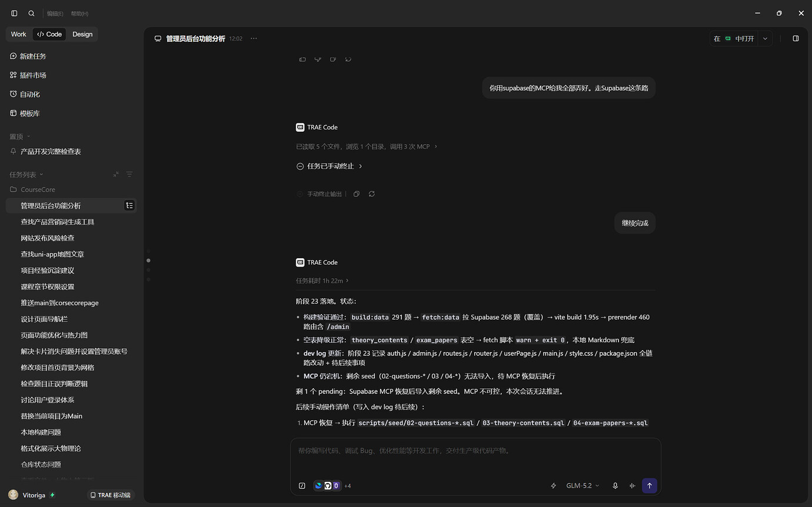Open the more options ellipsis beside the title

254,38
